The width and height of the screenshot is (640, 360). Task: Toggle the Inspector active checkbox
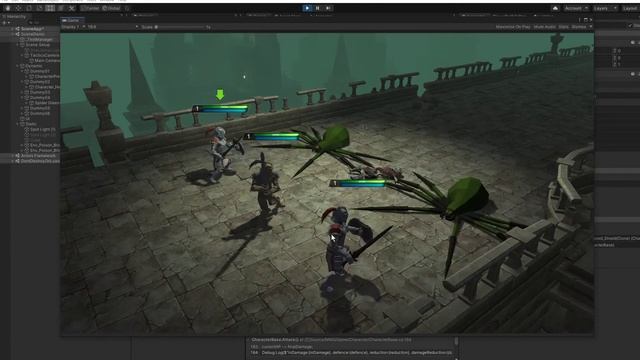(631, 25)
